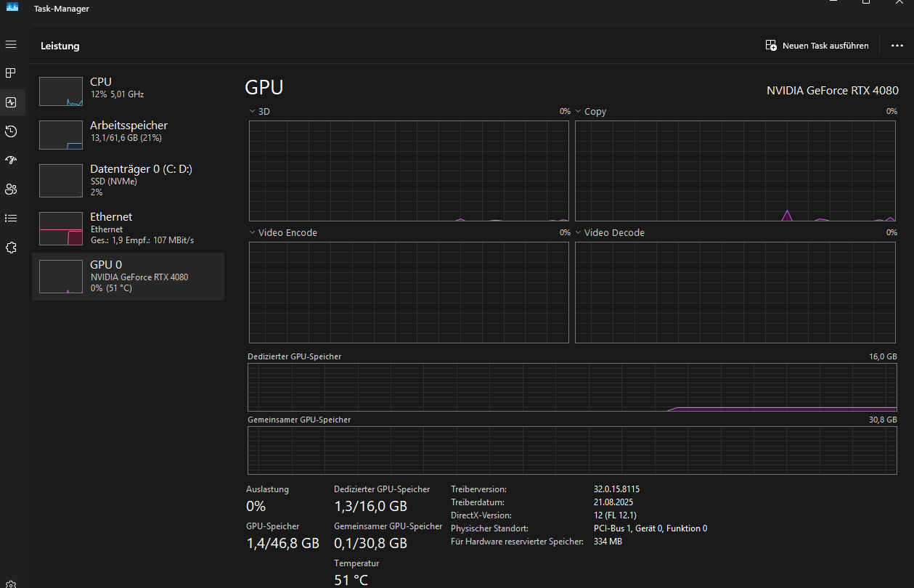This screenshot has width=914, height=588.
Task: Open the Copy graph engine dropdown
Action: pos(579,112)
